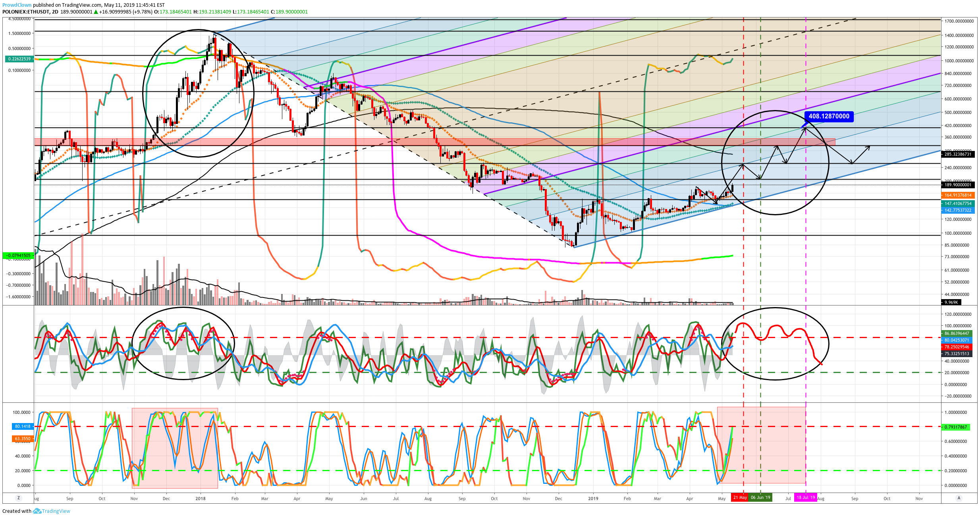Click the Z timezone button on the time axis

[18, 498]
